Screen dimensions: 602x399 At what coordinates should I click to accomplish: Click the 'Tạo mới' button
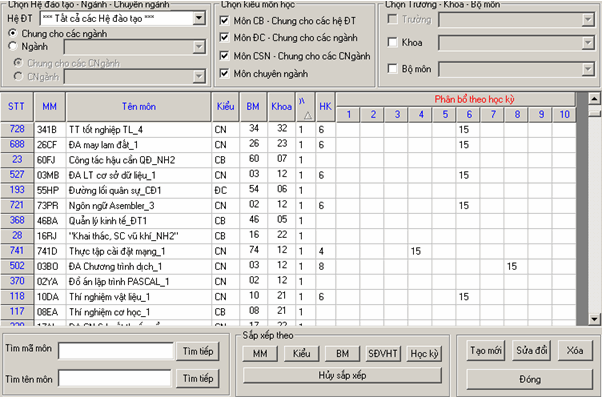pyautogui.click(x=486, y=351)
